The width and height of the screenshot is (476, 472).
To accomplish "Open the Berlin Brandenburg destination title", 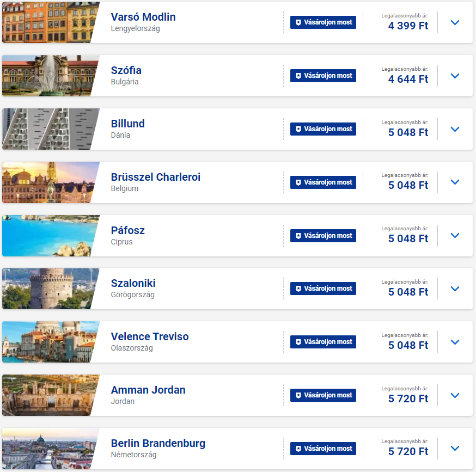I will 158,444.
